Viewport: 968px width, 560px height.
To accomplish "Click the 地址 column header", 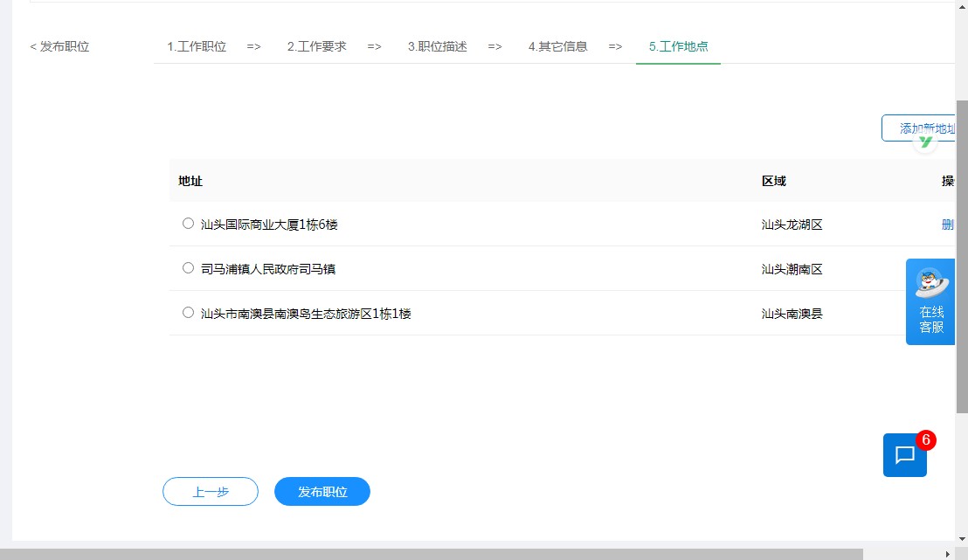I will [189, 181].
